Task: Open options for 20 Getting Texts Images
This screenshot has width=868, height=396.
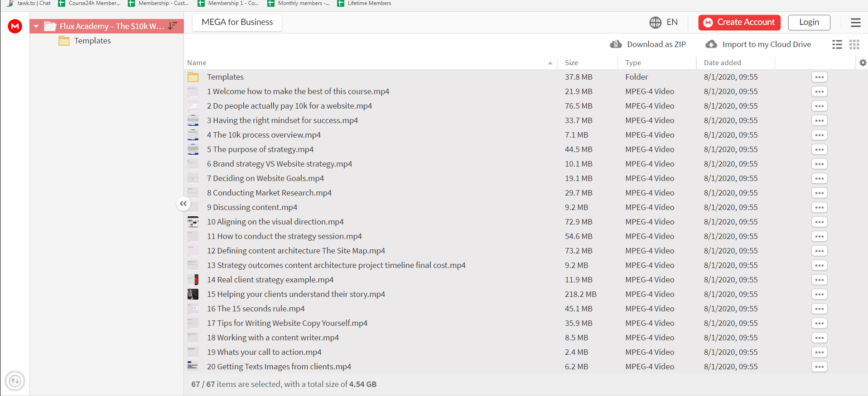Action: (819, 367)
